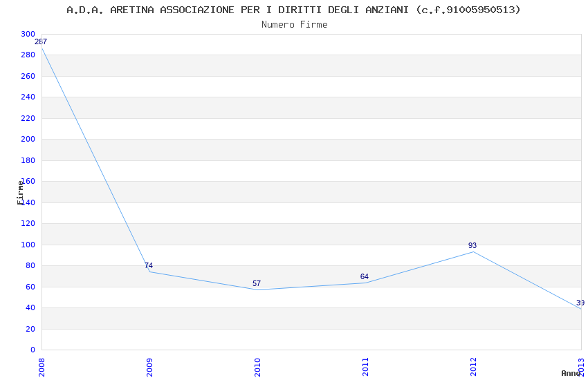Click the subtitle Numero Firme
Image resolution: width=588 pixels, height=380 pixels.
click(x=294, y=24)
